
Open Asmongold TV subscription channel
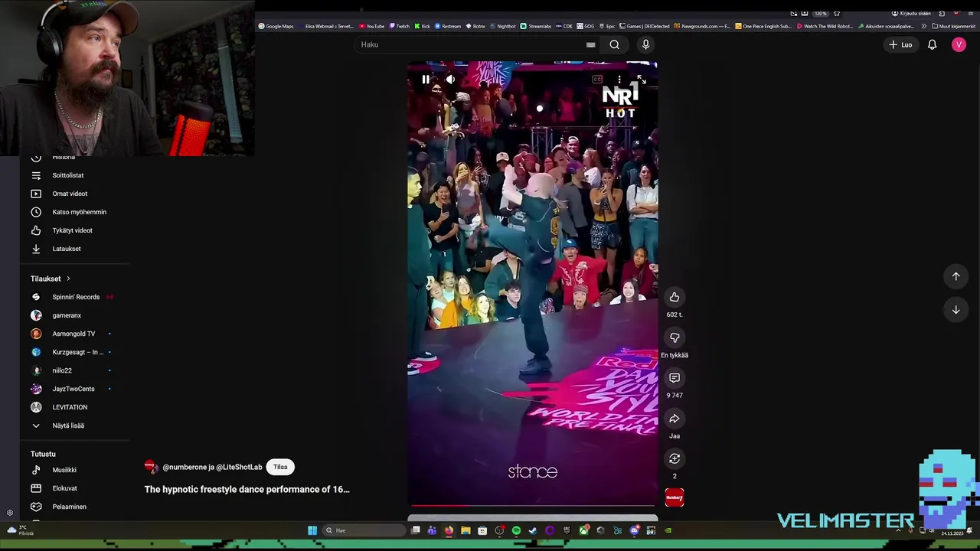pos(74,334)
